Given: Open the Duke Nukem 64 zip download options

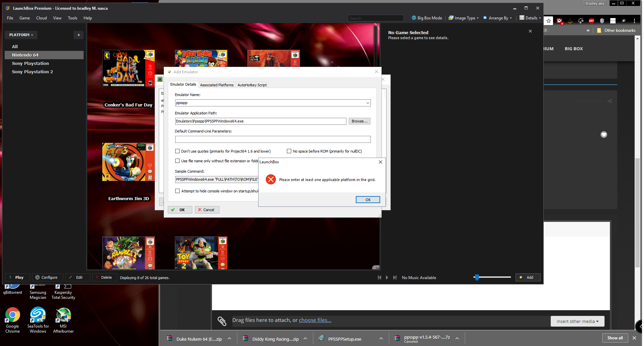Looking at the screenshot, I should pos(230,339).
